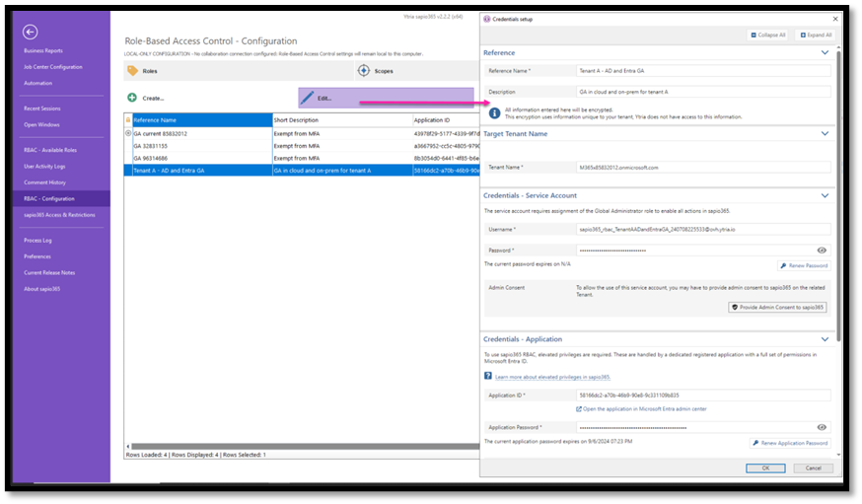The height and width of the screenshot is (504, 862).
Task: Open Recent Sessions
Action: point(42,108)
